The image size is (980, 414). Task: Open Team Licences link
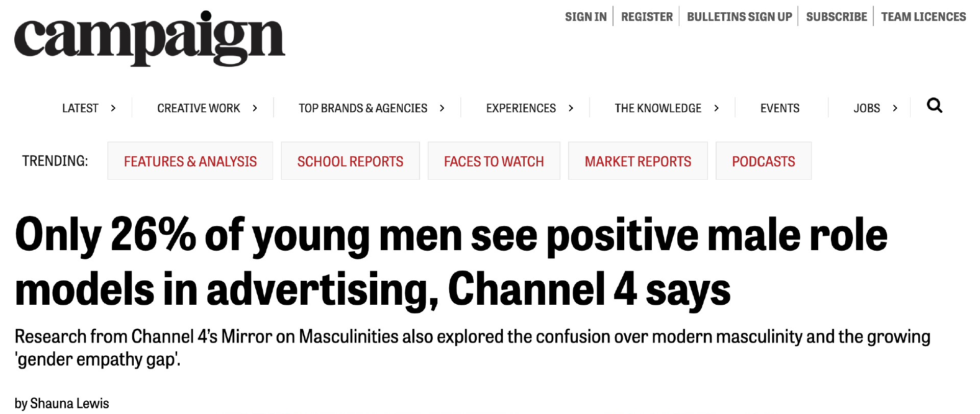point(923,17)
